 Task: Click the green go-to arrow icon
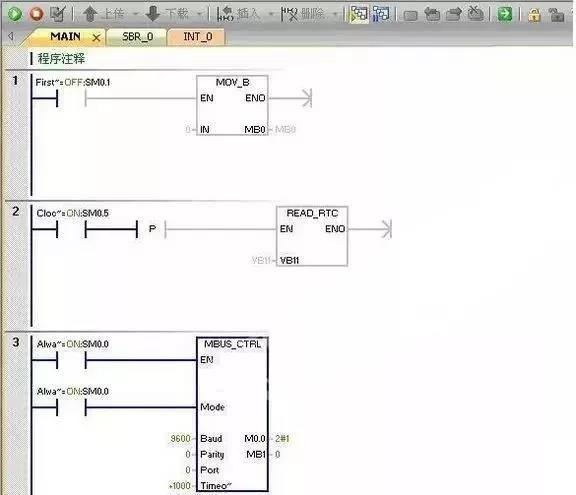(x=505, y=14)
